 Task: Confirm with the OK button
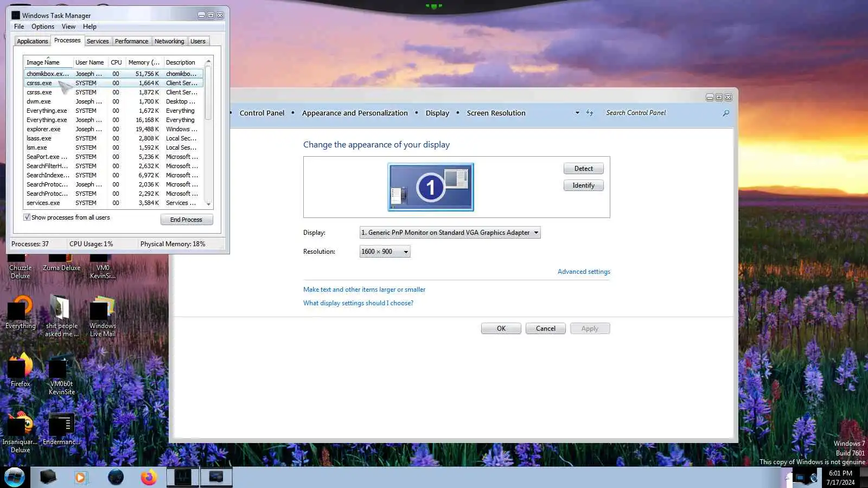click(x=501, y=329)
